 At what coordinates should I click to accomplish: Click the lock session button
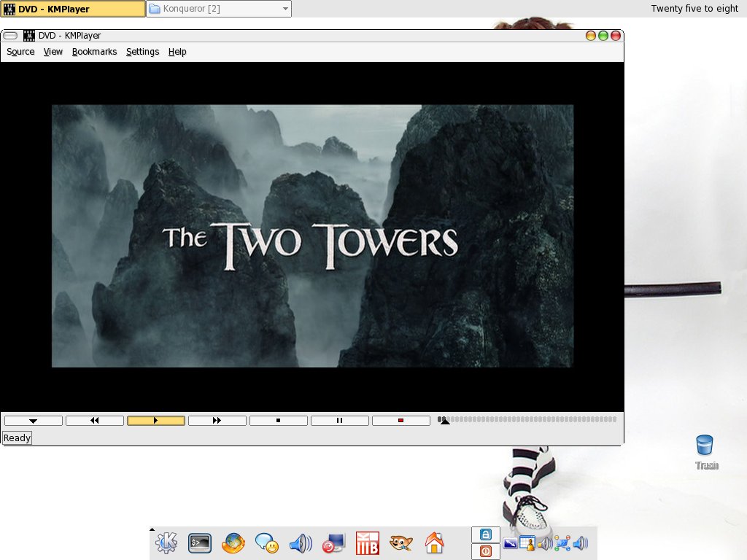(485, 534)
